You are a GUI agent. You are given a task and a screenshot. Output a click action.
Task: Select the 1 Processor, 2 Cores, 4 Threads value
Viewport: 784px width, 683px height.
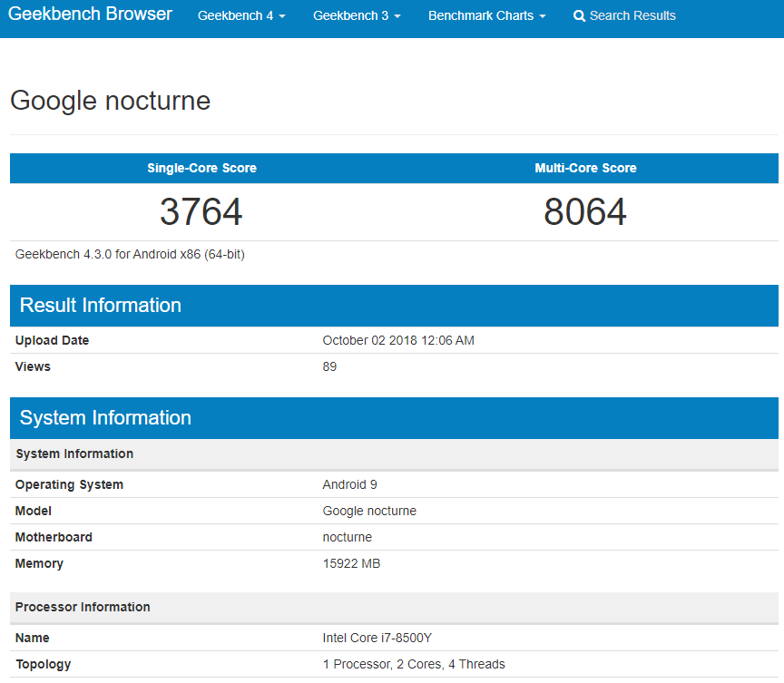[414, 665]
